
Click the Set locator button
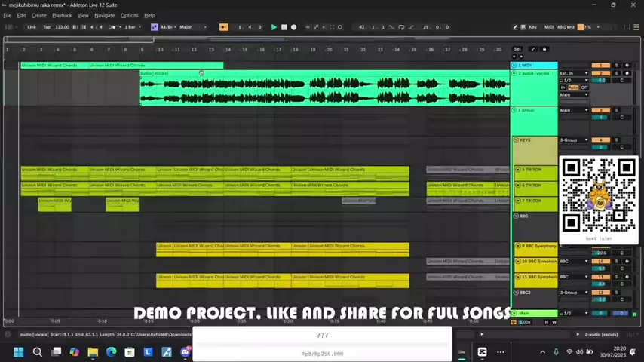[x=517, y=49]
